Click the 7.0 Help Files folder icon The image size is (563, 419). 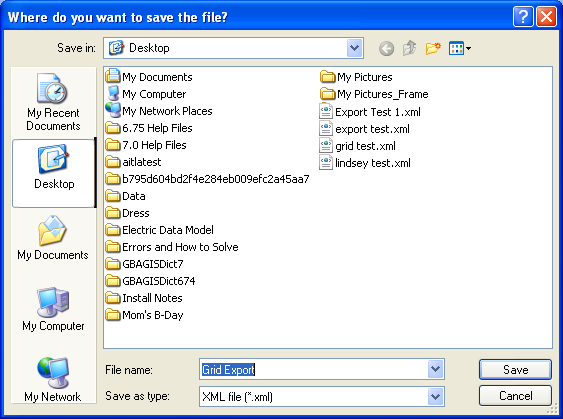pos(113,144)
